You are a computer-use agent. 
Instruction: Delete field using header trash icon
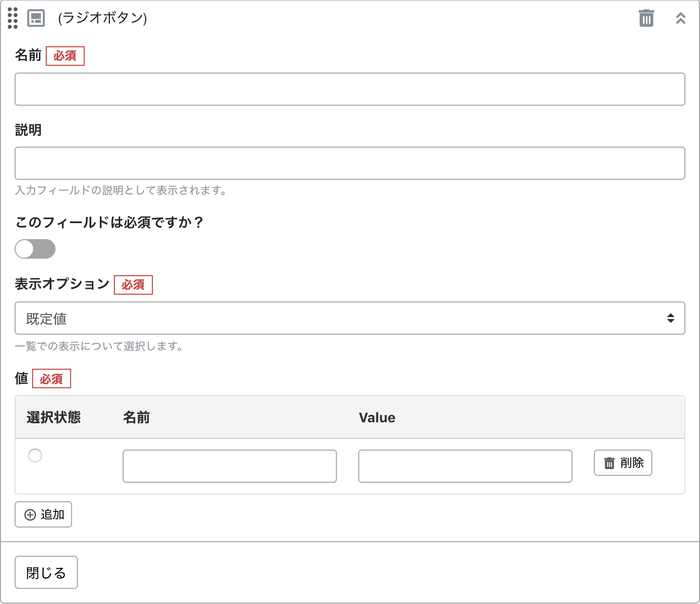tap(646, 18)
